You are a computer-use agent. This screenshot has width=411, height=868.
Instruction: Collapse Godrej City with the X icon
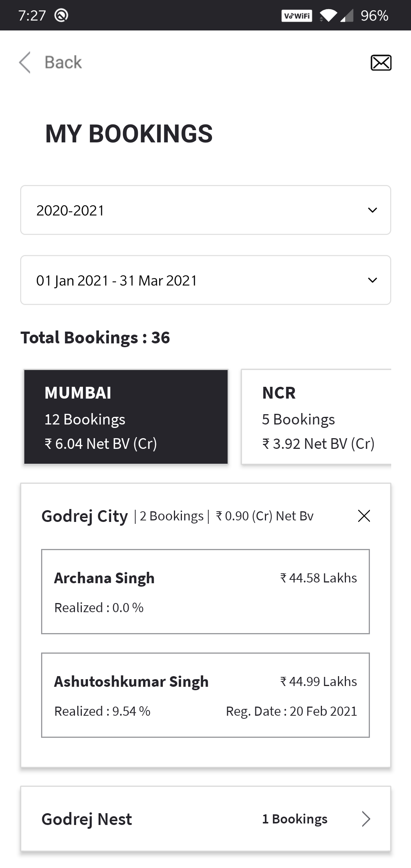(x=364, y=516)
